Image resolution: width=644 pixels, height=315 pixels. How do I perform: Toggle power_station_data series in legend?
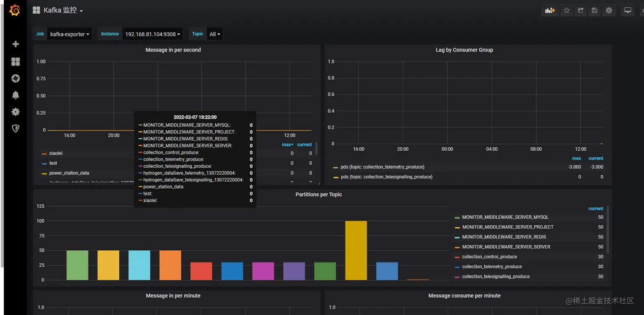[x=69, y=173]
